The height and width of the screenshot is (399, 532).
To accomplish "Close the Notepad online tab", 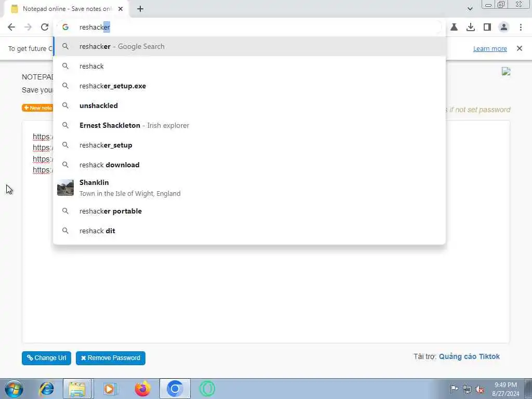I will [x=121, y=9].
